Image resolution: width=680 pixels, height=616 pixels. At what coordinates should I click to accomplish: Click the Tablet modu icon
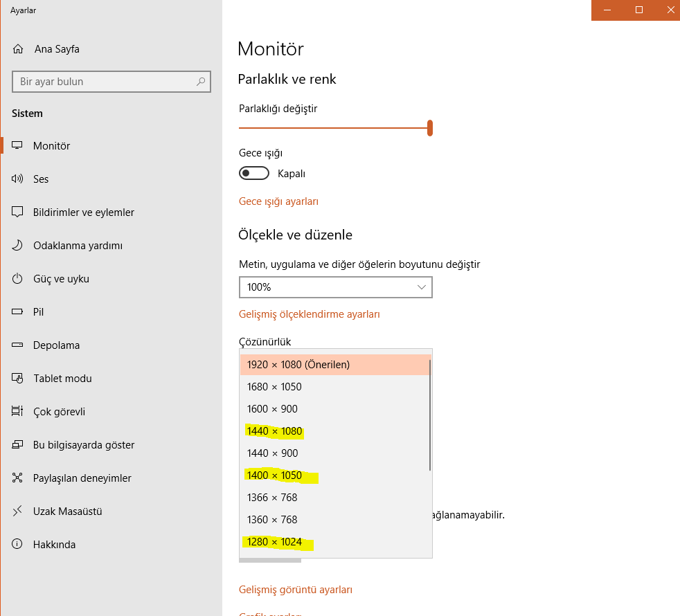click(x=17, y=379)
